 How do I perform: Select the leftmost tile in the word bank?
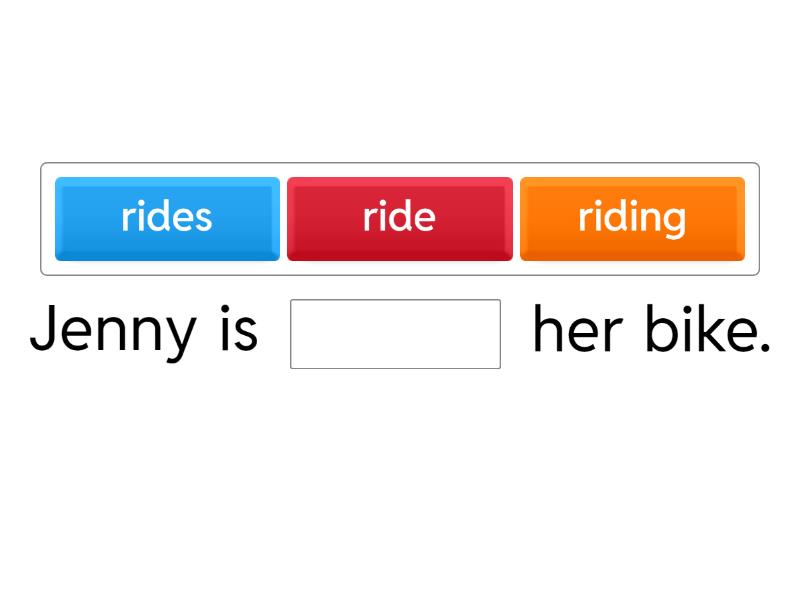pyautogui.click(x=167, y=218)
